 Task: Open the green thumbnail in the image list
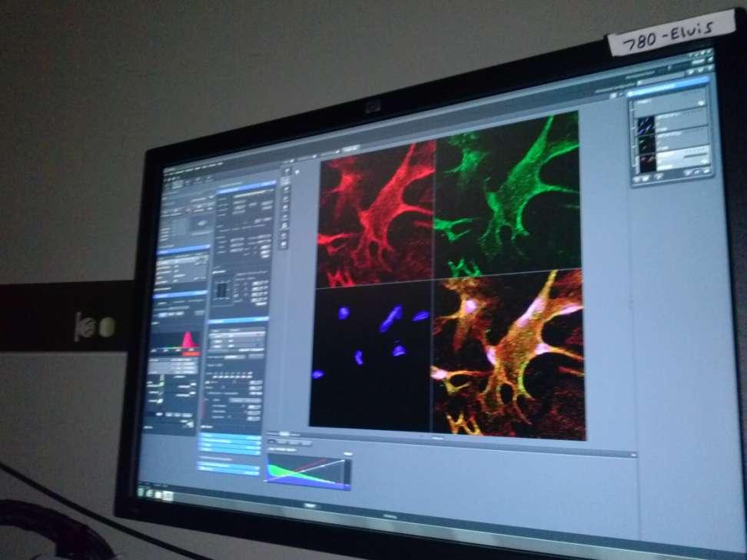646,144
